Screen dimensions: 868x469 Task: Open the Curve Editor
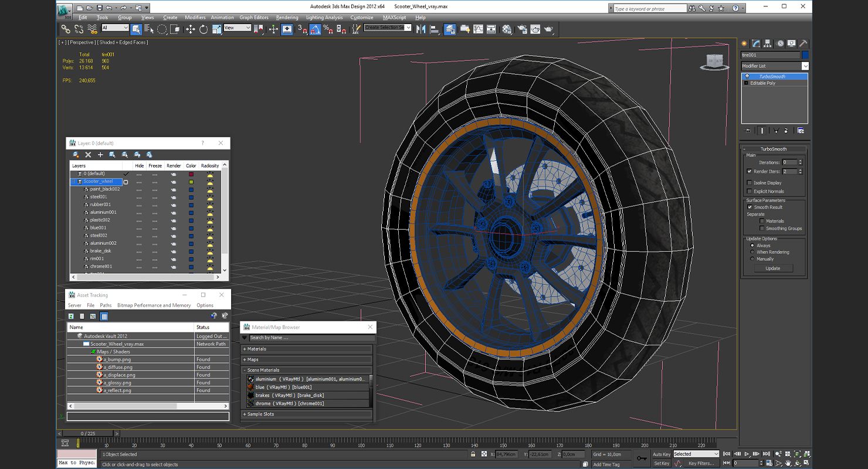coord(478,29)
